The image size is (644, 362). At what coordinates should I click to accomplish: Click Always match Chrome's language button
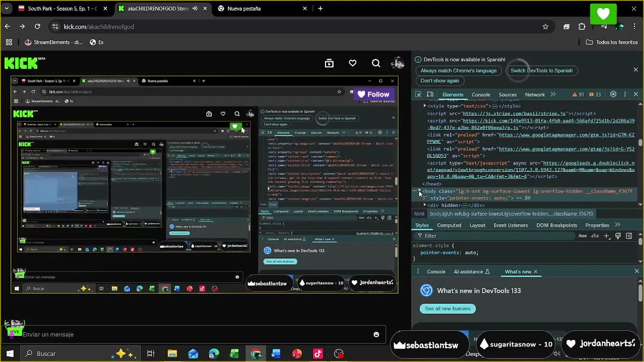pyautogui.click(x=458, y=71)
